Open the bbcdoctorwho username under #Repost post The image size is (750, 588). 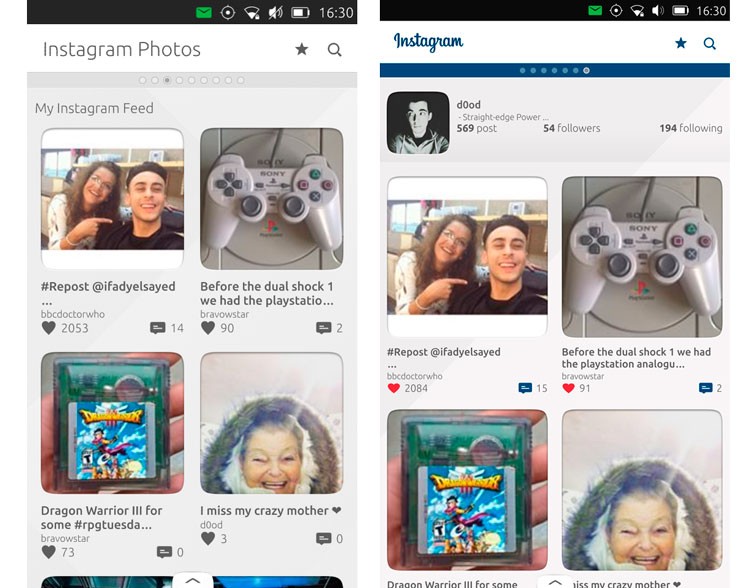[72, 314]
